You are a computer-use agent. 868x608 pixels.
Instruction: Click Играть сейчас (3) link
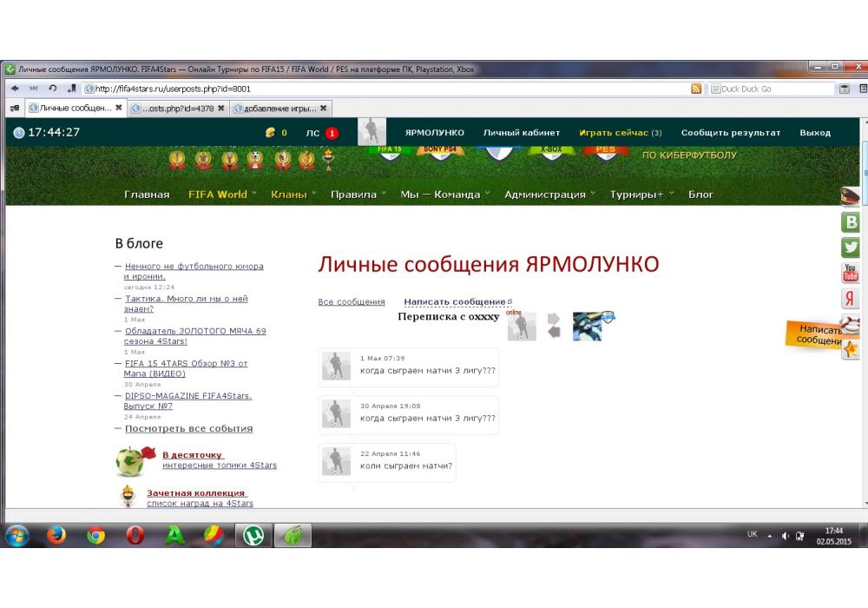620,133
